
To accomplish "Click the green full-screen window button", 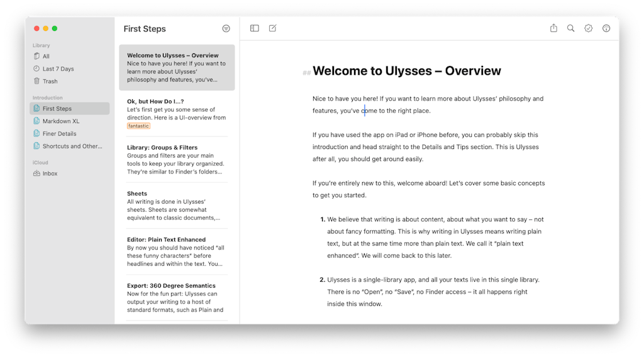I will (x=55, y=28).
